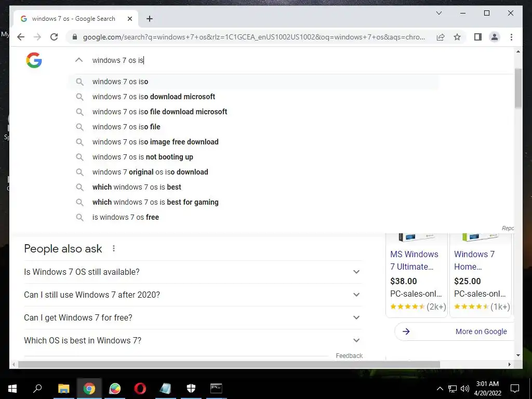This screenshot has height=399, width=532.
Task: Select suggestion 'windows 7 original os iso download'
Action: click(254, 172)
